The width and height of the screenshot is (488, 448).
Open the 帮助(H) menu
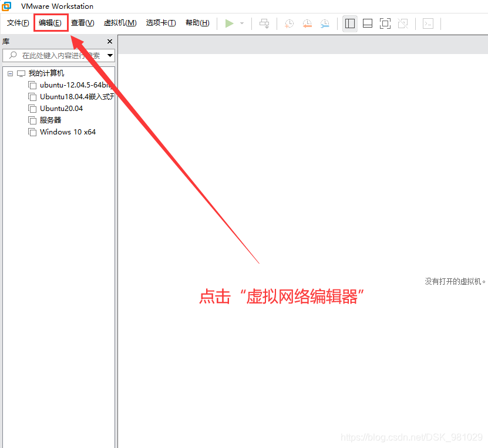(197, 23)
